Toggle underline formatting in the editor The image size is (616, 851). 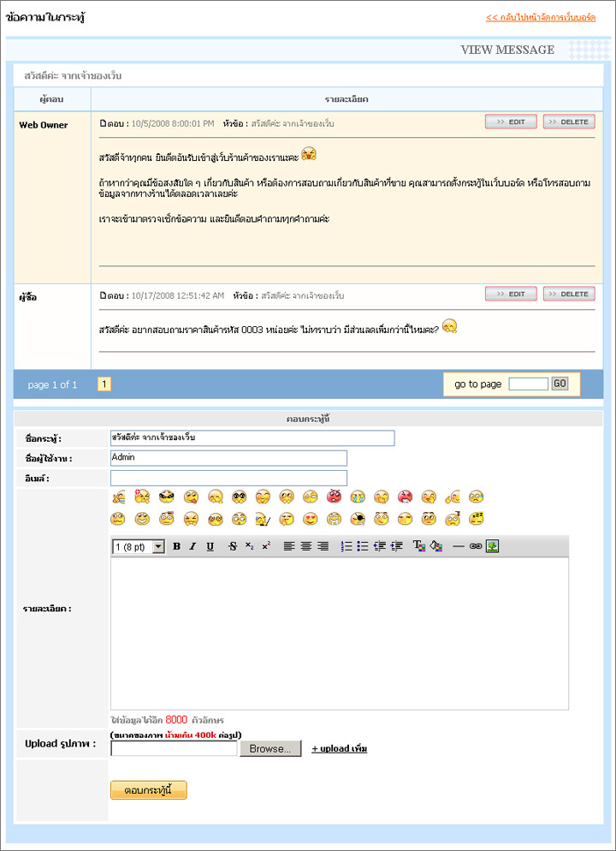coord(210,546)
